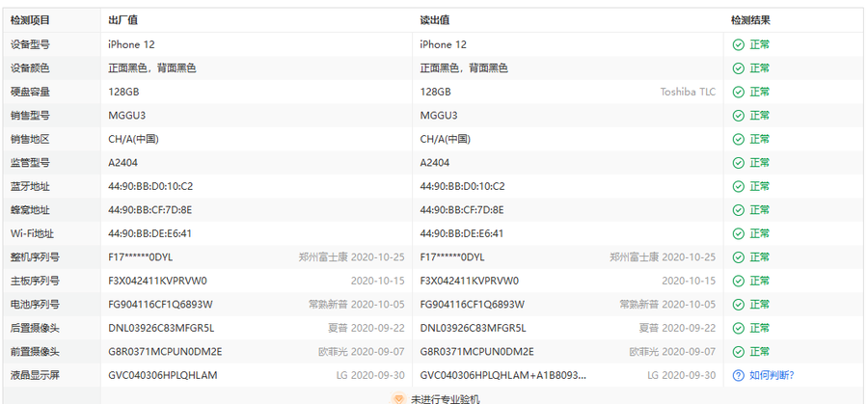Click the factory rear camera serial DNL03926C83MFGR5L
Screen dimensions: 868x404
click(161, 328)
